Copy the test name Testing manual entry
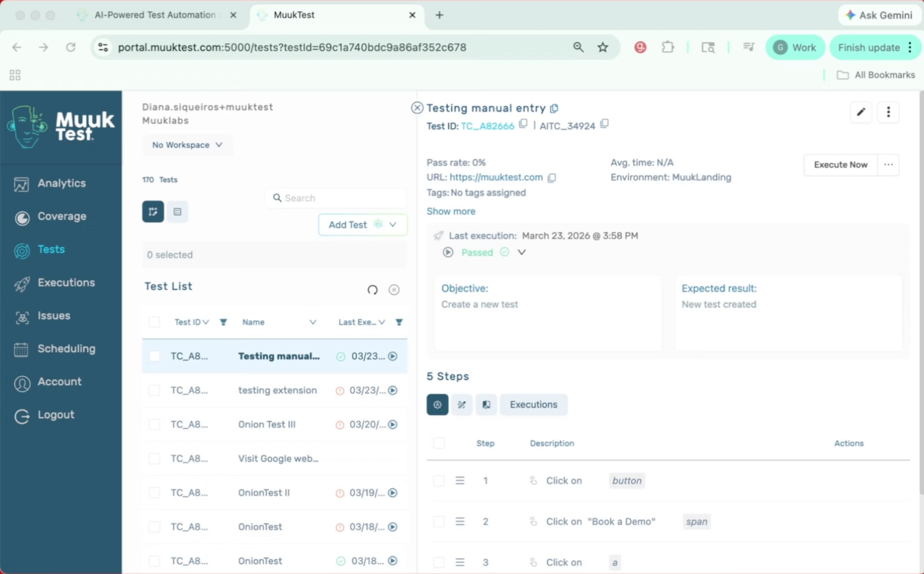Image resolution: width=924 pixels, height=574 pixels. click(x=554, y=108)
